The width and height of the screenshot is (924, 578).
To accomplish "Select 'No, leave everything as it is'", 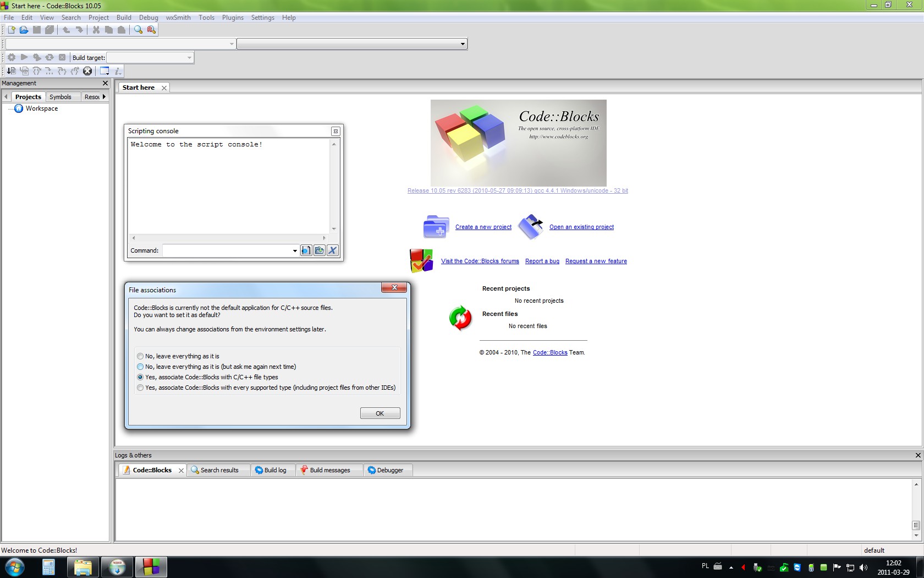I will (140, 356).
